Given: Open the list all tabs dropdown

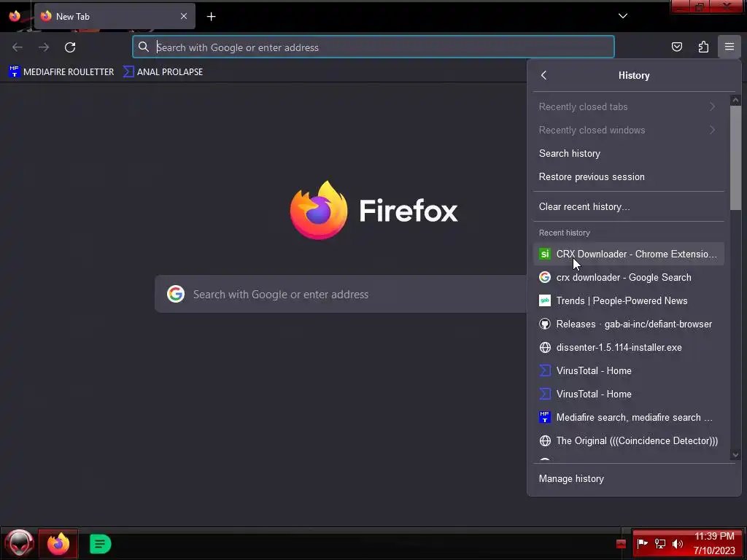Looking at the screenshot, I should click(x=623, y=16).
